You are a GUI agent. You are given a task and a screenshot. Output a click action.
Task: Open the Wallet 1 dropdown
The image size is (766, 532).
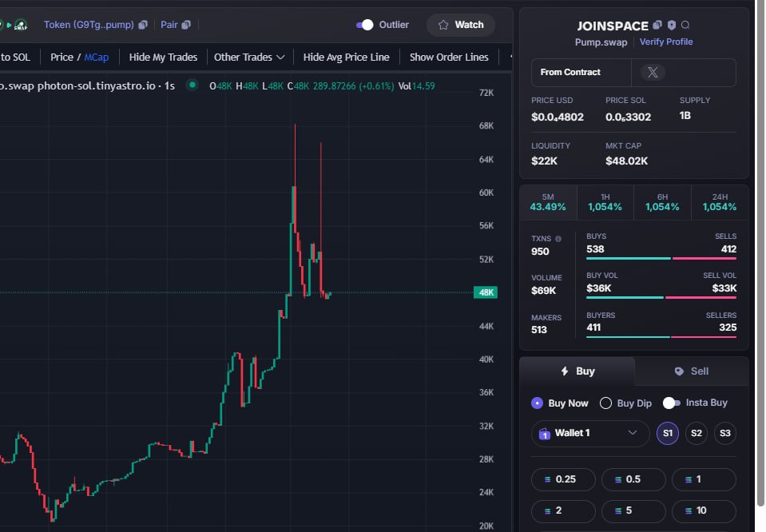590,433
